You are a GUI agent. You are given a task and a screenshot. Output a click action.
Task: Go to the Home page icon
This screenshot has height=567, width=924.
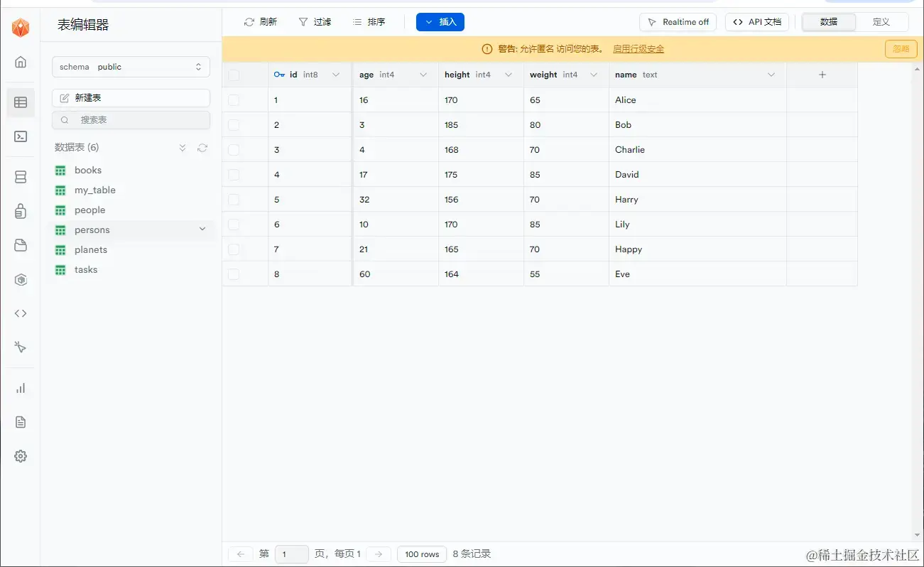pyautogui.click(x=21, y=62)
